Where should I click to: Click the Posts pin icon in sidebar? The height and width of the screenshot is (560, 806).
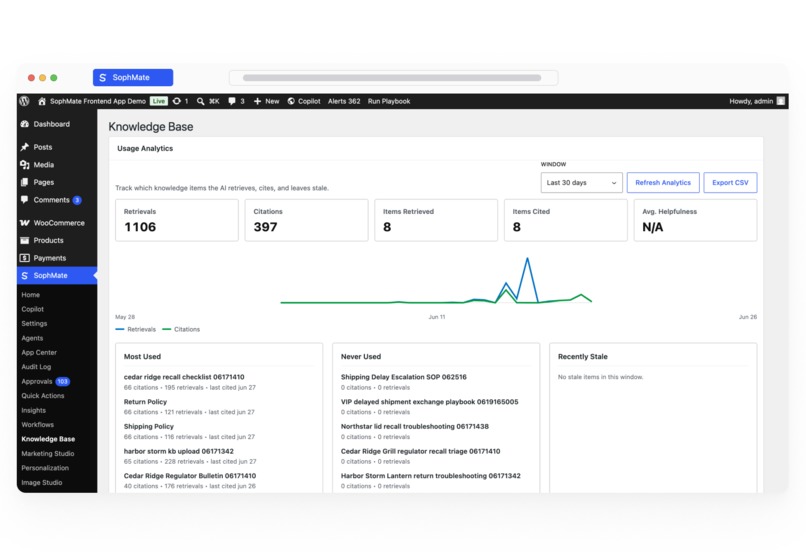point(25,147)
